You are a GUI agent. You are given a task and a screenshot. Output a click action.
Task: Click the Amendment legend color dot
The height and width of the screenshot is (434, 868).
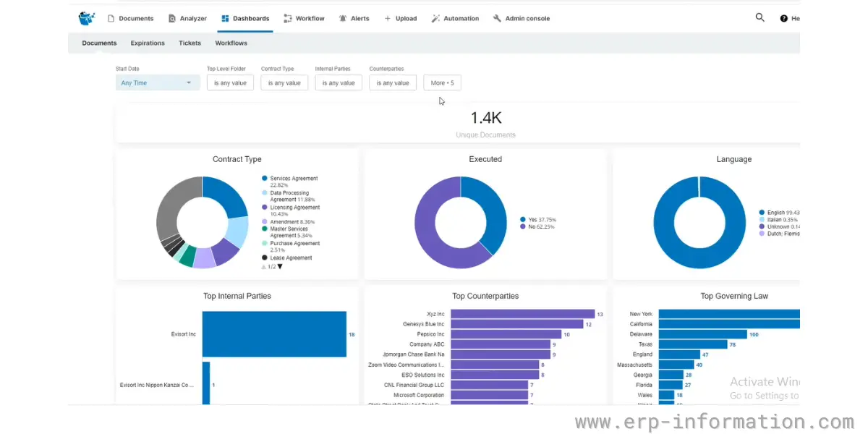(x=265, y=221)
